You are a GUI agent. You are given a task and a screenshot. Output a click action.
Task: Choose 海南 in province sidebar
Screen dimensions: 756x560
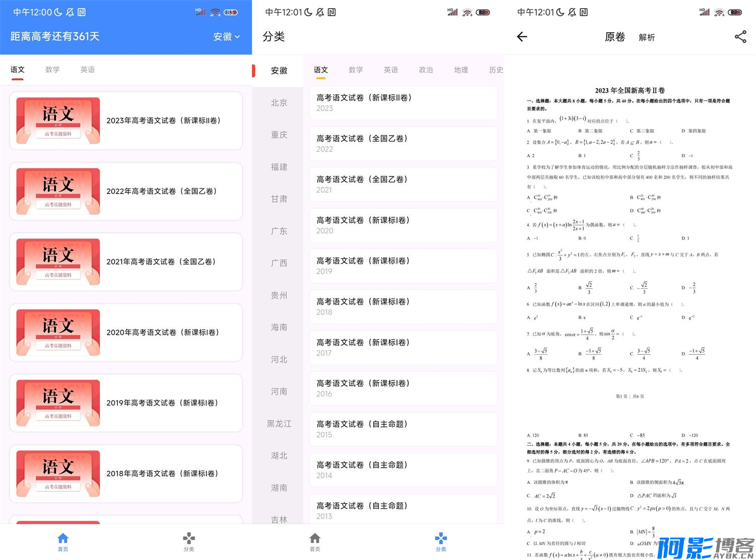(279, 327)
